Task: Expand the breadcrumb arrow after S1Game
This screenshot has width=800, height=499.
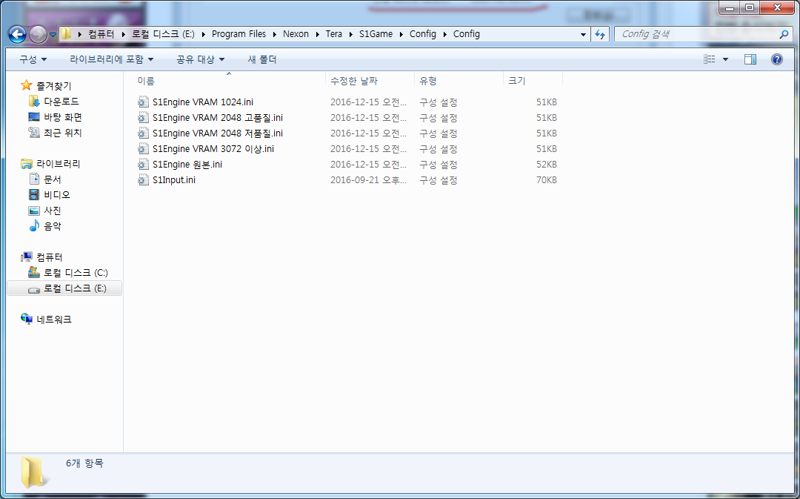Action: (401, 34)
